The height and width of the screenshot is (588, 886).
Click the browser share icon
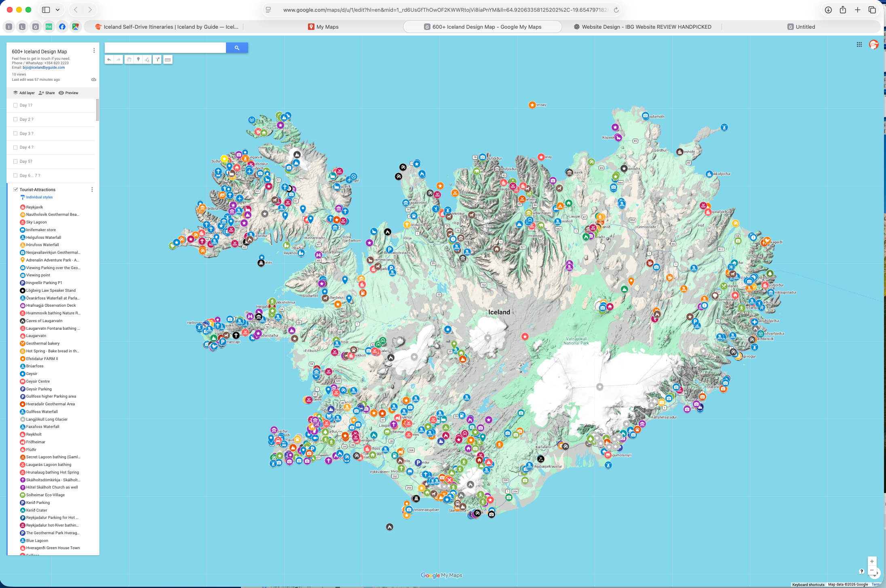(843, 10)
